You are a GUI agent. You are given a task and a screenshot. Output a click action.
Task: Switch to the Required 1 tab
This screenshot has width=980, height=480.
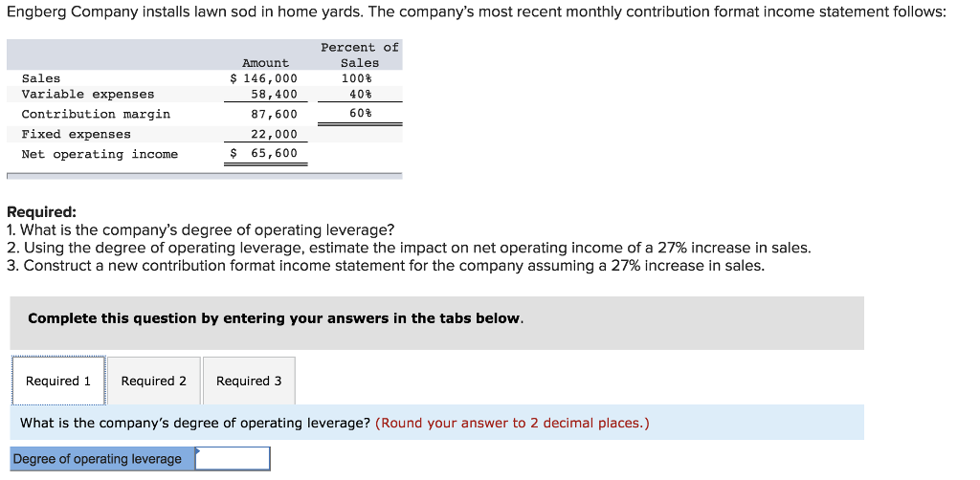click(x=58, y=381)
